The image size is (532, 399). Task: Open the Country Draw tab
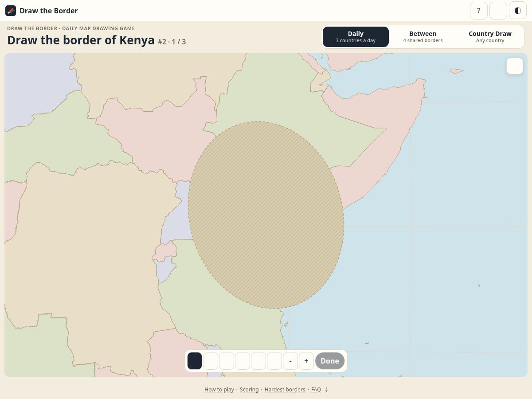pyautogui.click(x=490, y=37)
